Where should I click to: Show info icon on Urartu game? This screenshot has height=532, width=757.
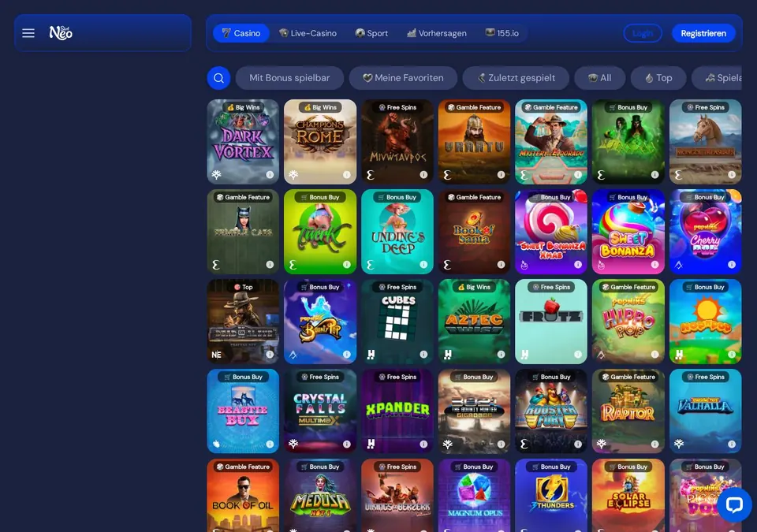tap(502, 175)
